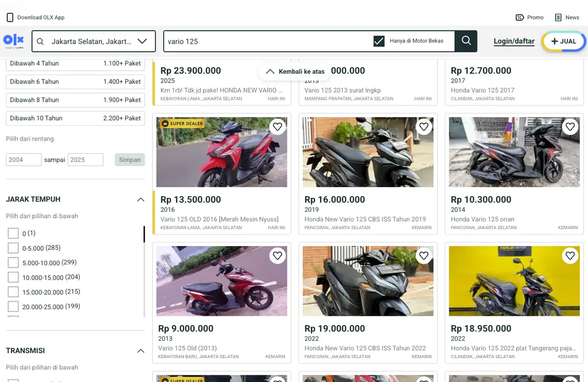Image resolution: width=588 pixels, height=382 pixels.
Task: Click the Rp 13.500.000 price text
Action: [191, 200]
